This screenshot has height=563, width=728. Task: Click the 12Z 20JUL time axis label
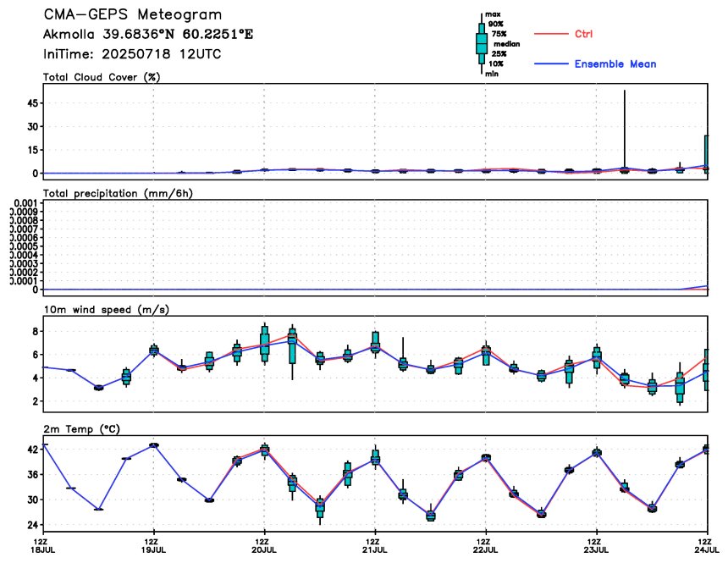click(264, 546)
